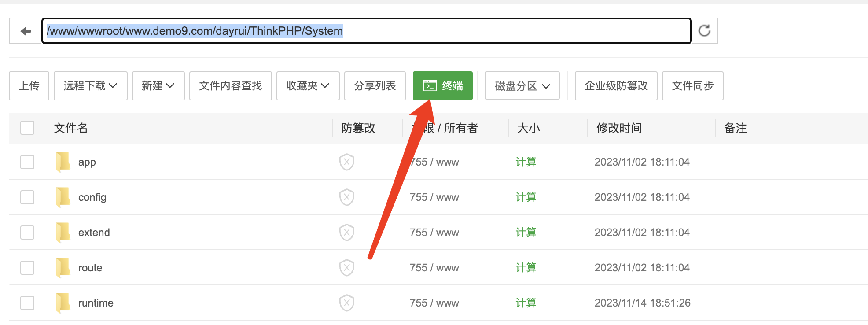Image resolution: width=868 pixels, height=325 pixels.
Task: Calculate size of app folder via 计算
Action: click(526, 162)
